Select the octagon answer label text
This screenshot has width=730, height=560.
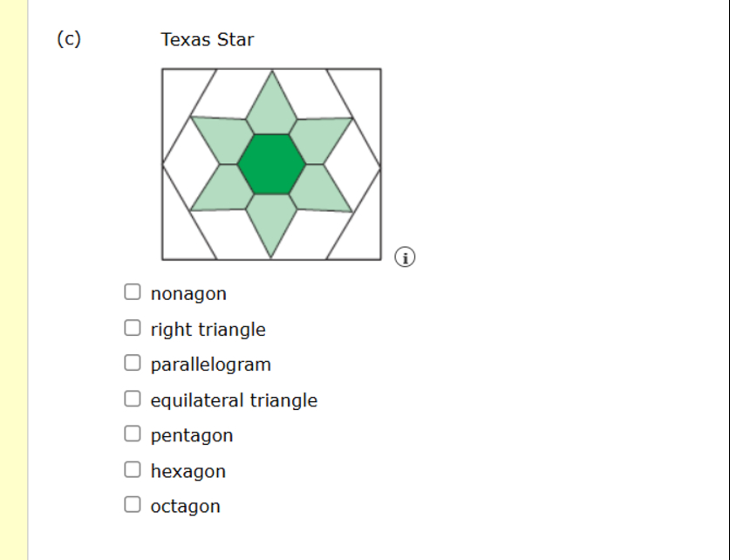185,506
